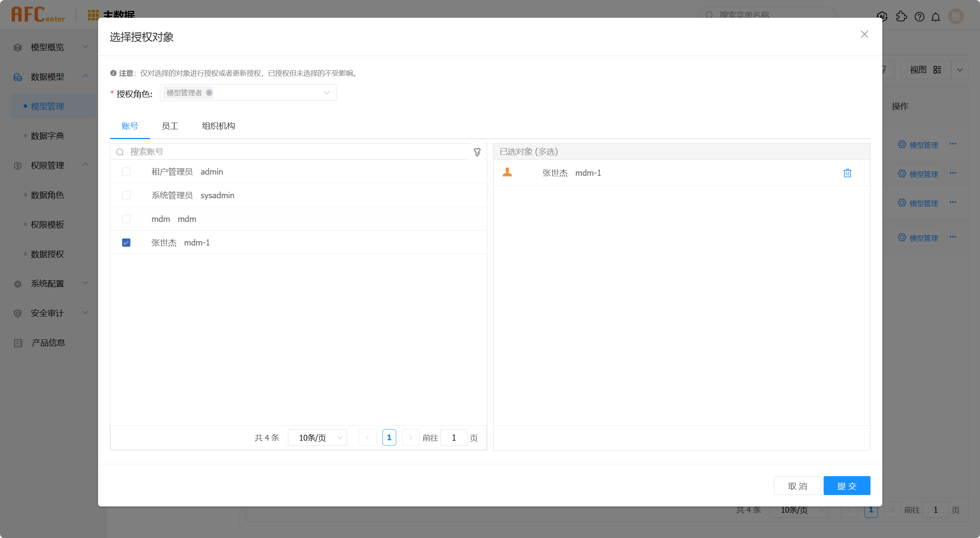Uncheck the 张世杰 mdm-1 checkbox
Image resolution: width=980 pixels, height=538 pixels.
(126, 242)
